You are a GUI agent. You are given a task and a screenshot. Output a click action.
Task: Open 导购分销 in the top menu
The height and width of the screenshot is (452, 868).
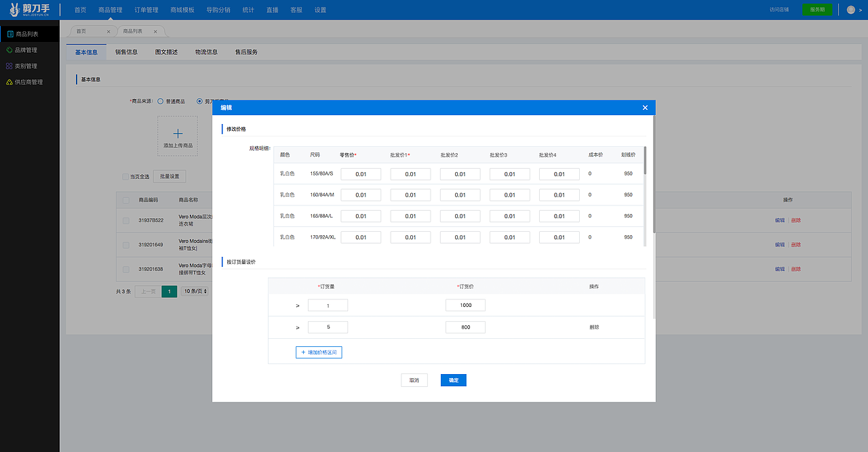(x=218, y=10)
